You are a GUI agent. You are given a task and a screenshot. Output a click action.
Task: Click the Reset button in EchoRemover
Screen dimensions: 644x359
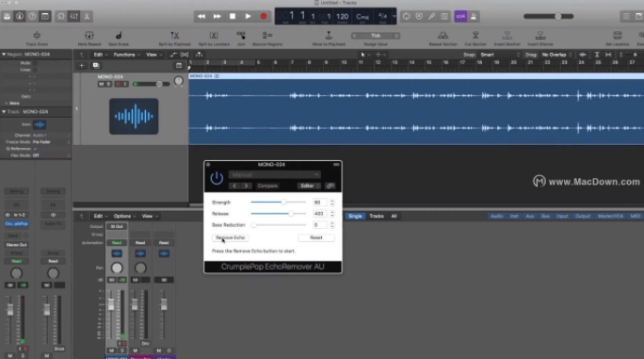[x=315, y=237]
